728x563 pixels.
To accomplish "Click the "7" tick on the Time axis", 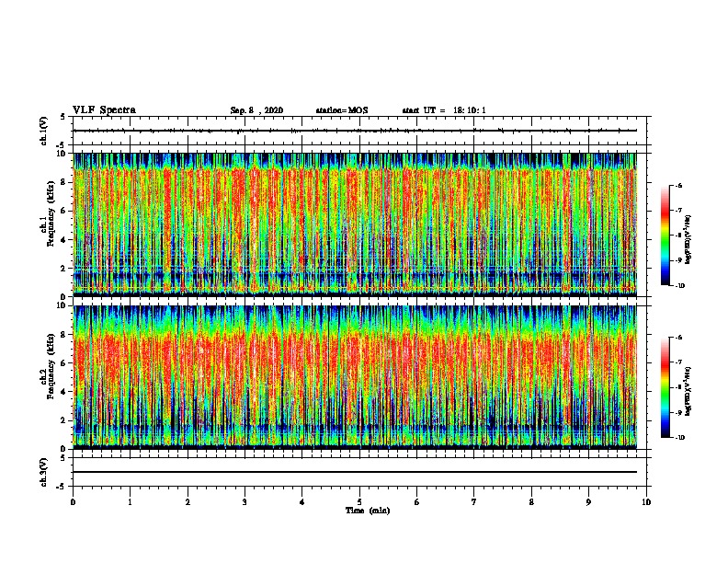I will [x=474, y=502].
